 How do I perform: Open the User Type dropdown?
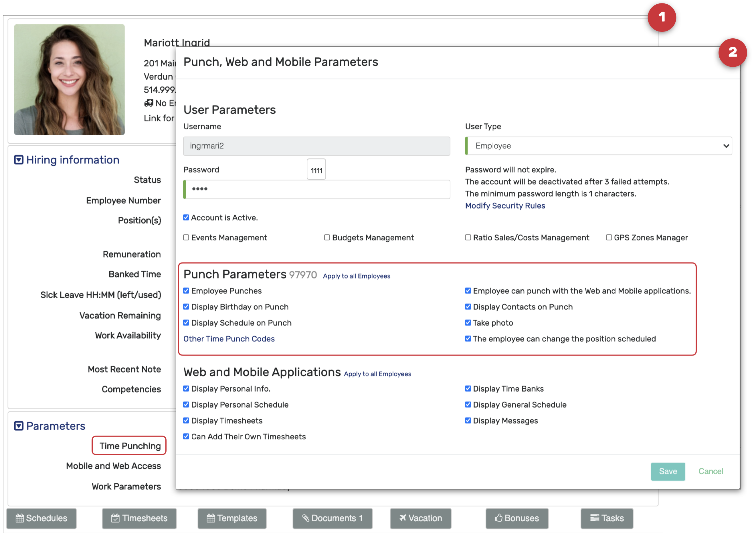coord(598,146)
